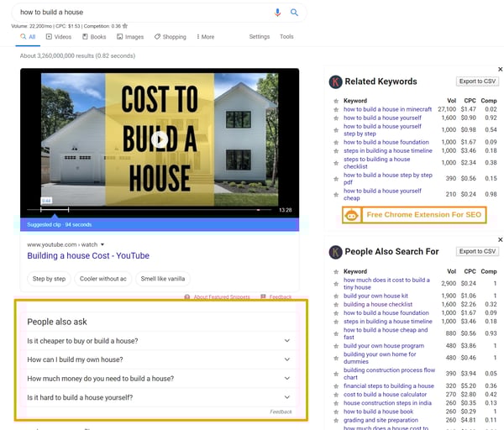Image resolution: width=504 pixels, height=430 pixels.
Task: Star 'how to build a house yourself' keyword
Action: pyautogui.click(x=336, y=118)
